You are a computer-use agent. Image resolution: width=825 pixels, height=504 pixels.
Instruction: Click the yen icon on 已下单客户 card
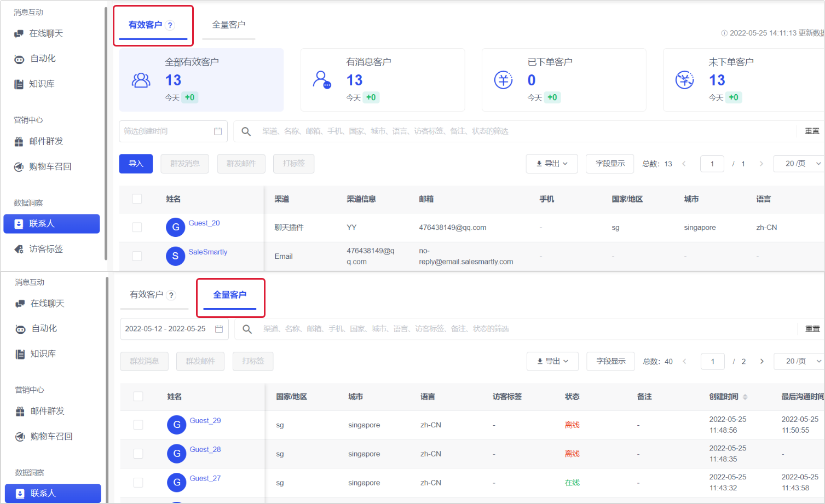(504, 80)
